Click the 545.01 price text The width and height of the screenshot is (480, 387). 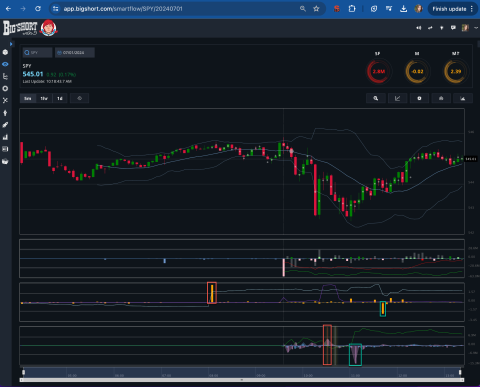(x=33, y=74)
